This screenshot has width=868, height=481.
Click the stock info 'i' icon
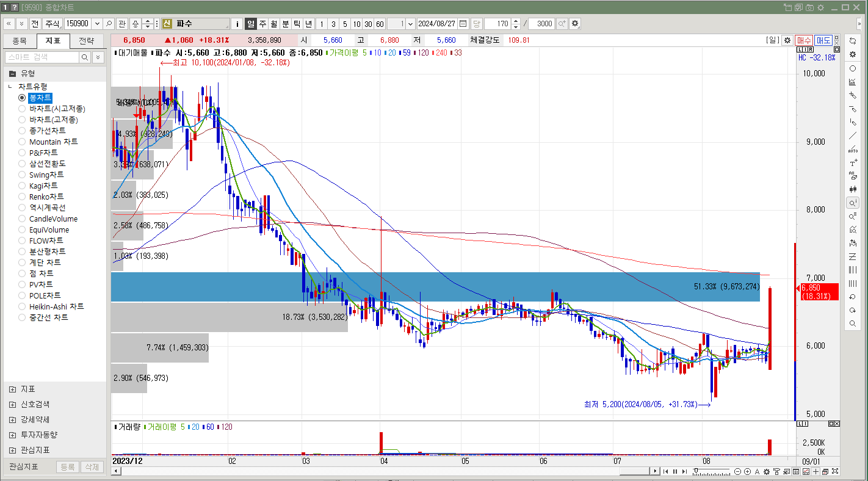pyautogui.click(x=237, y=24)
